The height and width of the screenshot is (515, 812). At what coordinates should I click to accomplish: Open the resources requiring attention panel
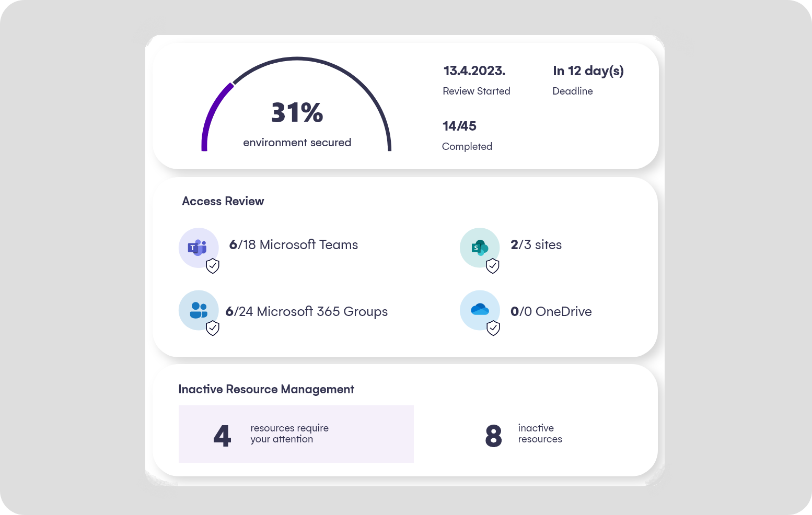pos(296,434)
